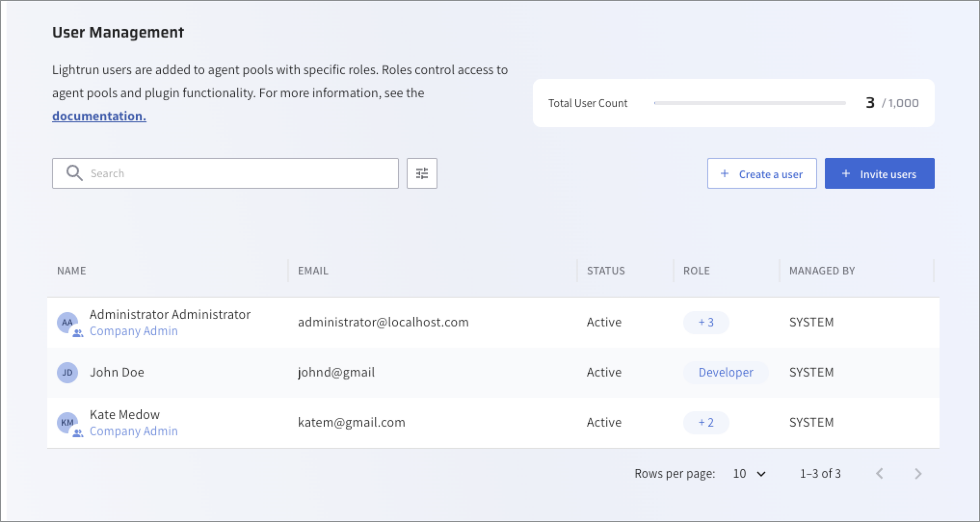Click the Total User Count progress bar

click(750, 103)
